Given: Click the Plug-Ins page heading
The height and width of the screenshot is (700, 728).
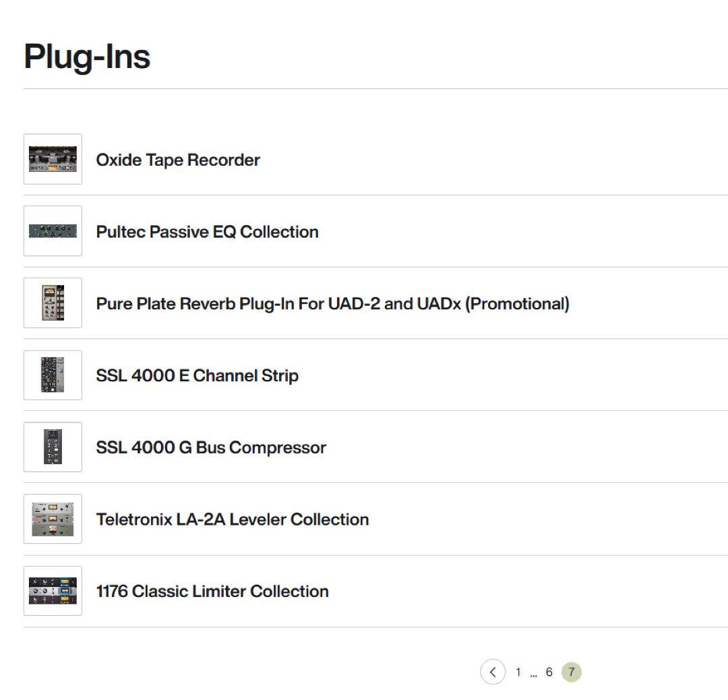Looking at the screenshot, I should point(87,56).
